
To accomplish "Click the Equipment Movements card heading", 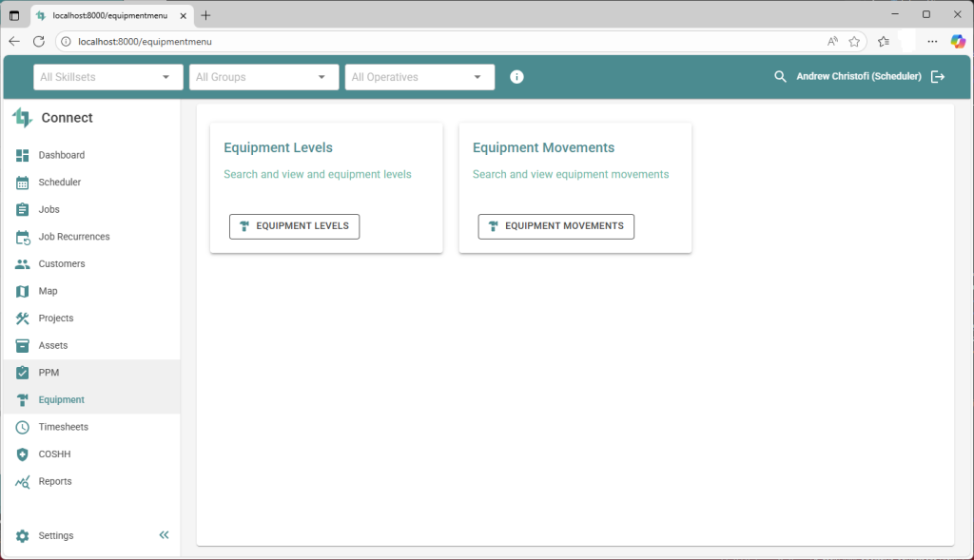I will [543, 147].
